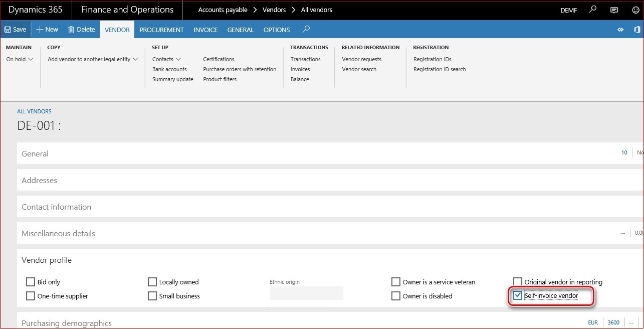Screen dimensions: 644x329
Task: Click Accounts payable in breadcrumb
Action: coord(223,10)
